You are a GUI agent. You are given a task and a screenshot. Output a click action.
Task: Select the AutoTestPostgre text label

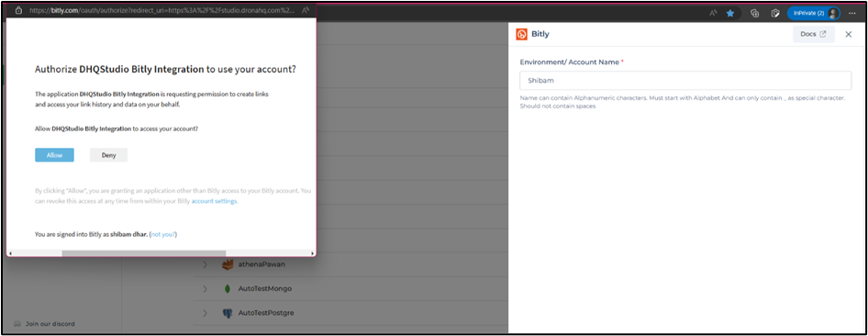(x=266, y=313)
